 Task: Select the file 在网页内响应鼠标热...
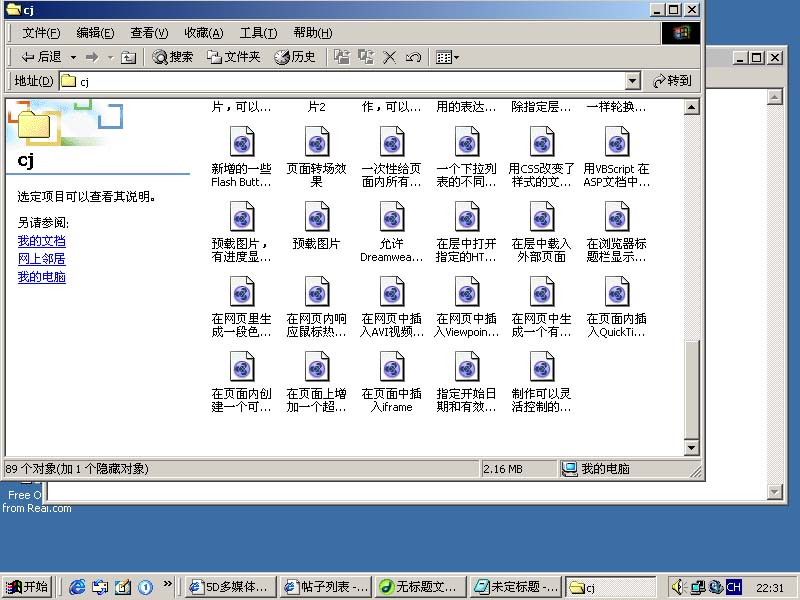click(x=317, y=307)
